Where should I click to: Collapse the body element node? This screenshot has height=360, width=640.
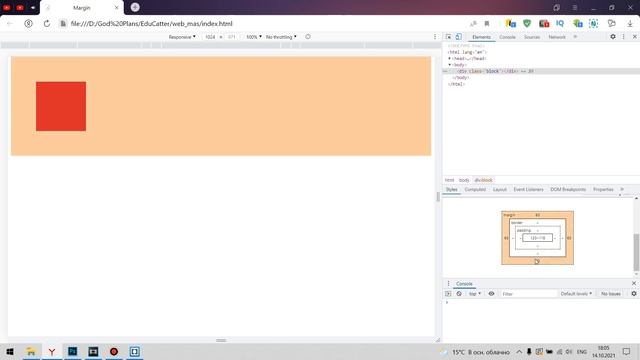pos(449,65)
